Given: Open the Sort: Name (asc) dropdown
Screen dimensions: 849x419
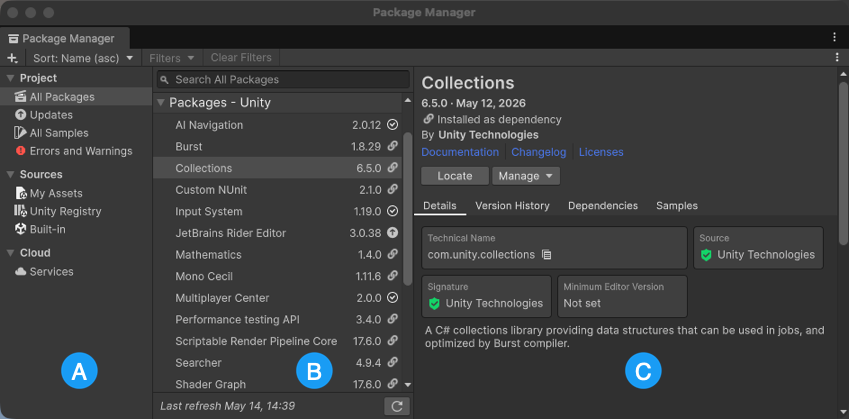Looking at the screenshot, I should [83, 57].
